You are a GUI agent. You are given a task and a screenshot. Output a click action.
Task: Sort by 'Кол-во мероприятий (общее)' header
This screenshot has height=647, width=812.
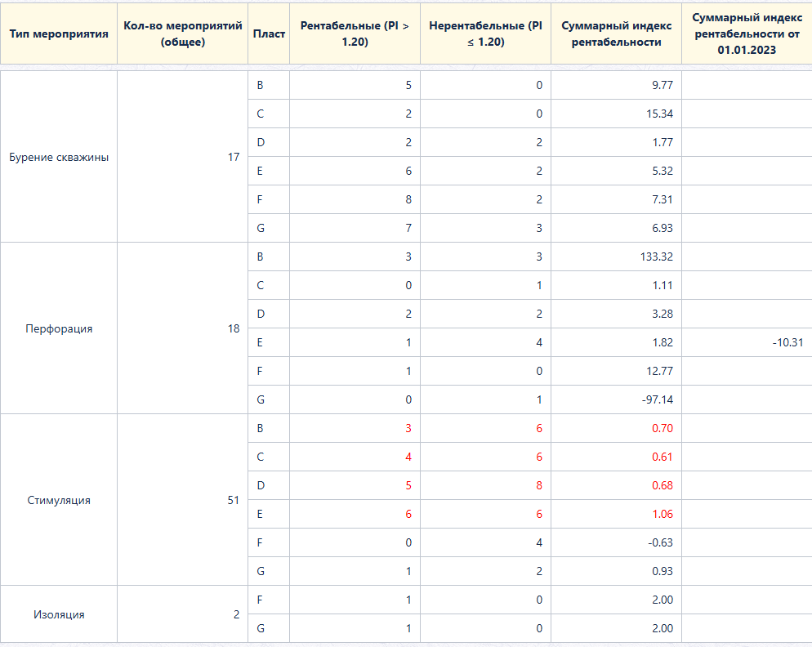pos(182,33)
